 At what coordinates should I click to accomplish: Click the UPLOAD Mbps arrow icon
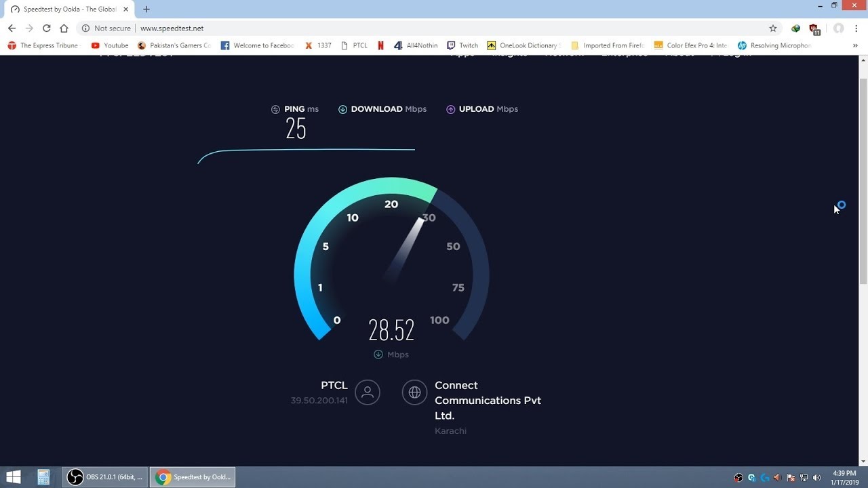[450, 109]
